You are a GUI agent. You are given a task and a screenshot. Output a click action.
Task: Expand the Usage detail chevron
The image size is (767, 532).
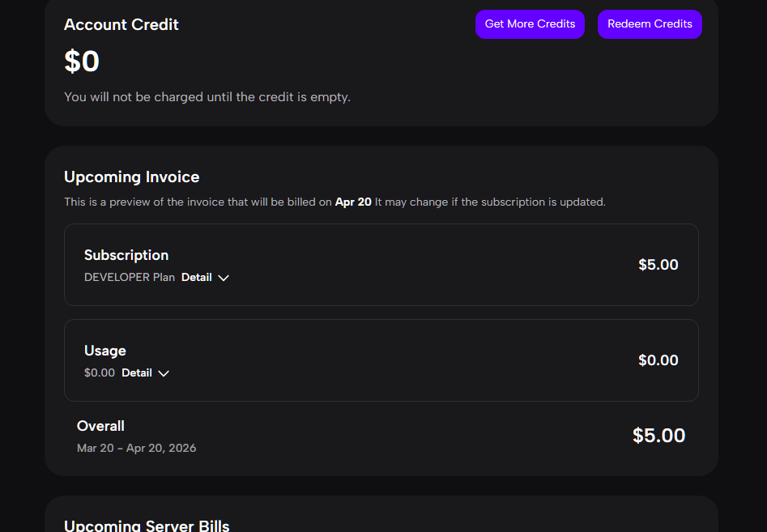pyautogui.click(x=164, y=373)
